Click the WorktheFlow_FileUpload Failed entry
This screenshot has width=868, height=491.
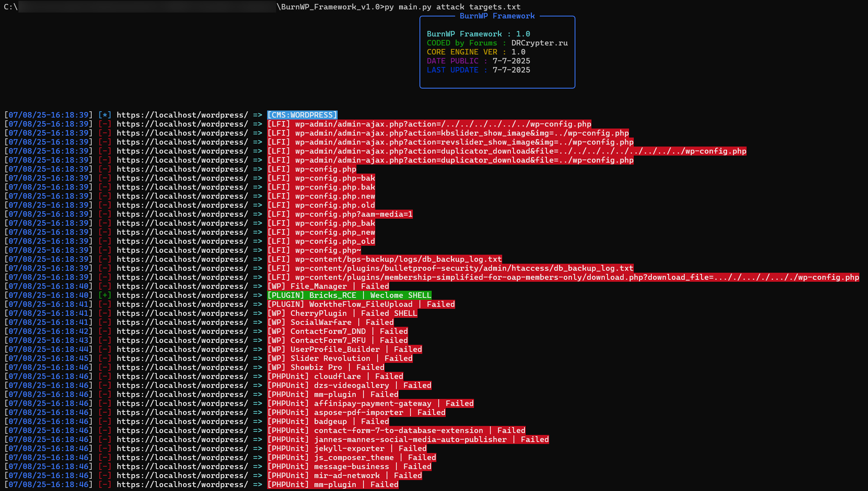click(x=361, y=304)
